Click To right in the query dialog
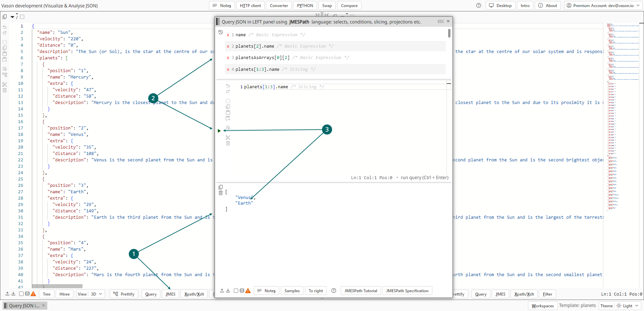The height and width of the screenshot is (311, 644). [x=316, y=291]
